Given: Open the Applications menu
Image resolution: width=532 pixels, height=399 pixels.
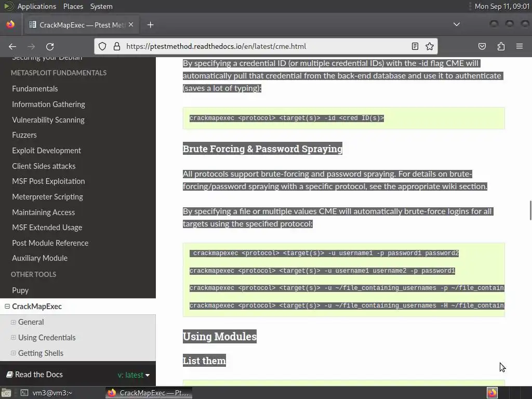Looking at the screenshot, I should tap(37, 6).
